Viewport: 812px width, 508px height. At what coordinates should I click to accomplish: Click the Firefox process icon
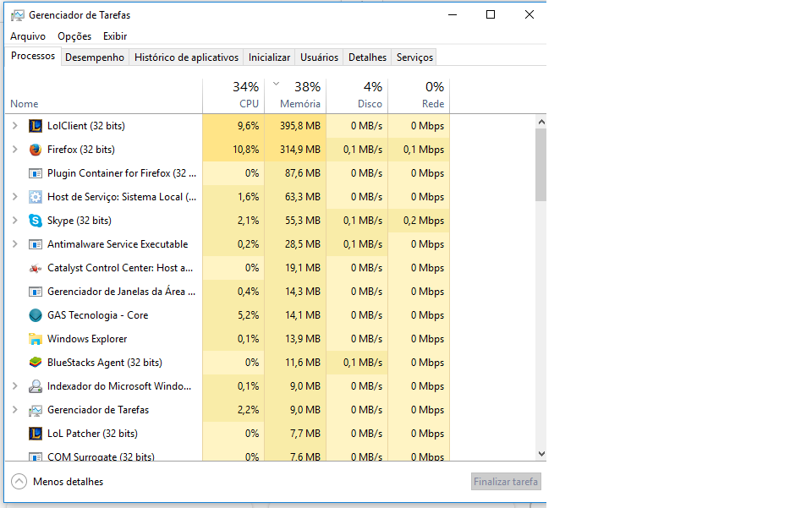[x=36, y=150]
